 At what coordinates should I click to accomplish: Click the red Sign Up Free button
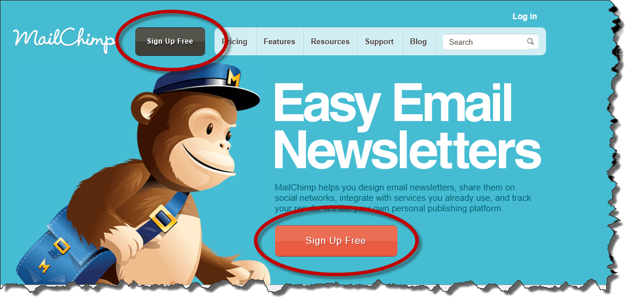(x=336, y=240)
